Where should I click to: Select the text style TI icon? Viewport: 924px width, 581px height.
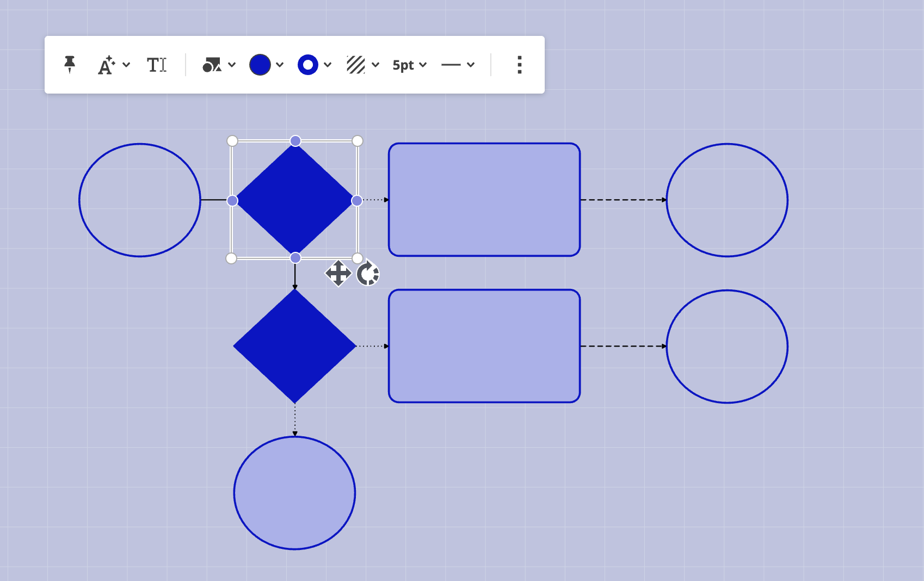(x=157, y=65)
